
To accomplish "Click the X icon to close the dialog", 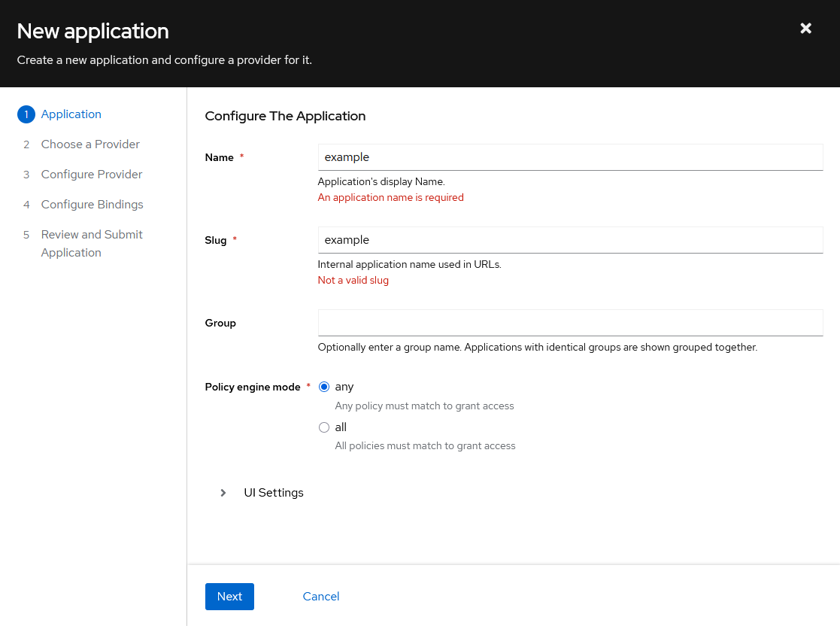I will click(805, 28).
